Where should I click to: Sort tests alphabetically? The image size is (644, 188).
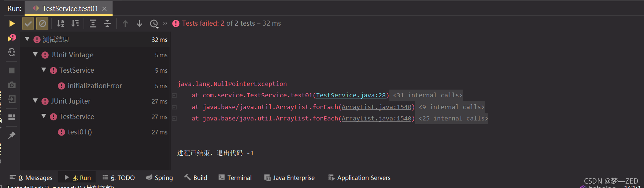60,23
